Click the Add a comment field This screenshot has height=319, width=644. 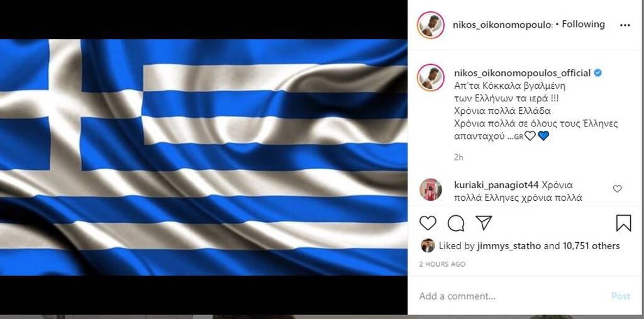point(511,296)
